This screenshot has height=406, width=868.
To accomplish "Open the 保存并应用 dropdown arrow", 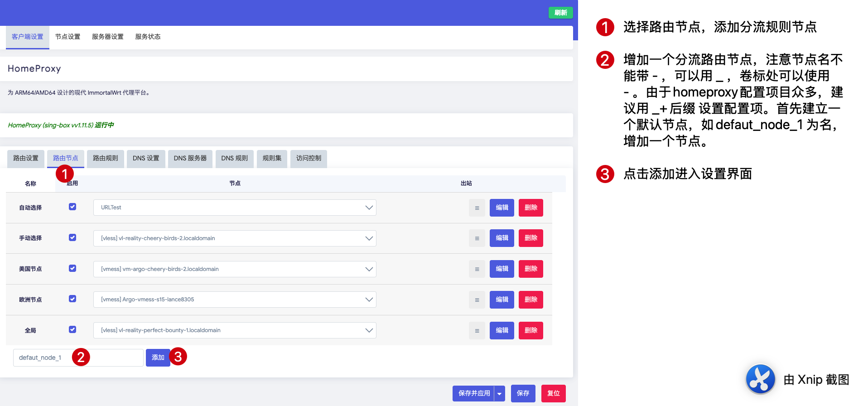I will [x=500, y=394].
